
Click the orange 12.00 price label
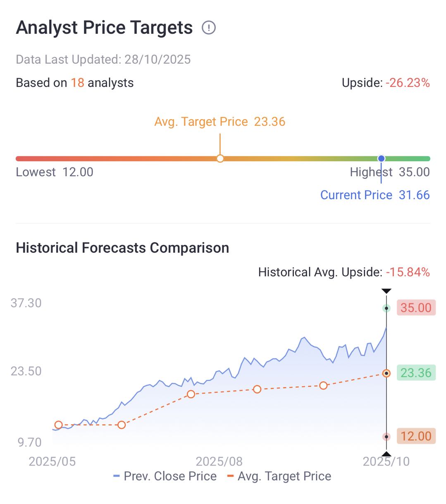(416, 436)
